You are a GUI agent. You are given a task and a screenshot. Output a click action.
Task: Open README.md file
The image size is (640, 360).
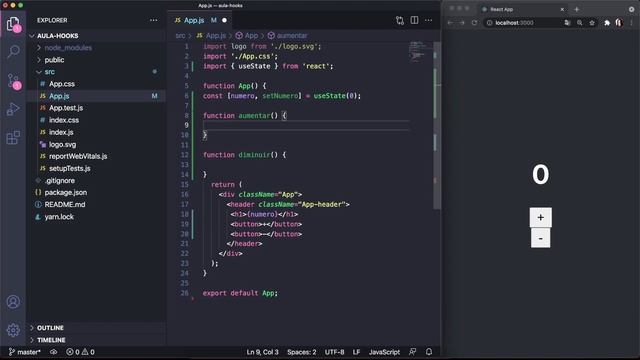(x=96, y=204)
